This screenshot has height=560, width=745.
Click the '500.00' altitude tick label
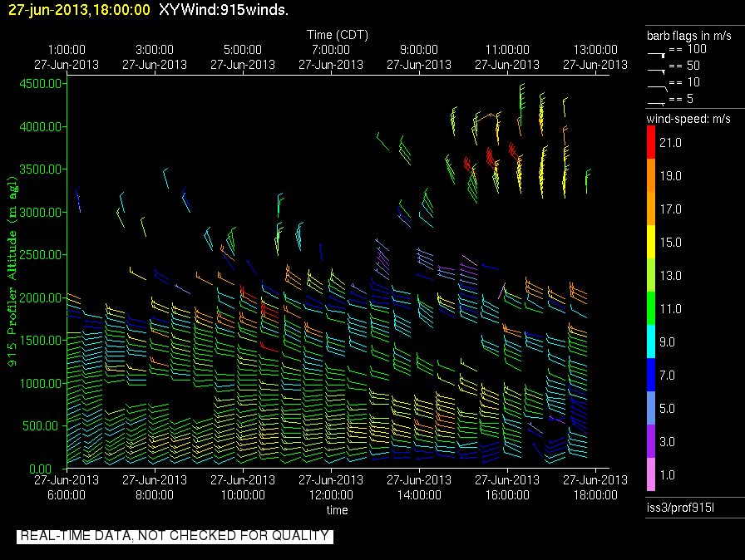pyautogui.click(x=42, y=426)
